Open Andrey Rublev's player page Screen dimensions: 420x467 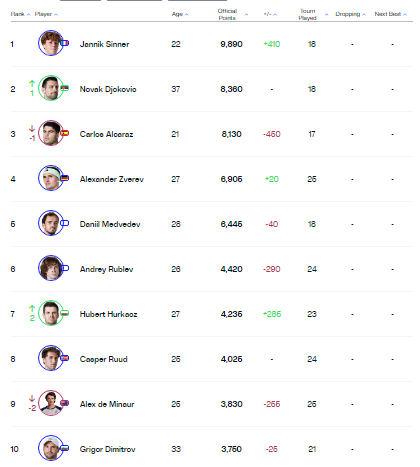[x=106, y=269]
